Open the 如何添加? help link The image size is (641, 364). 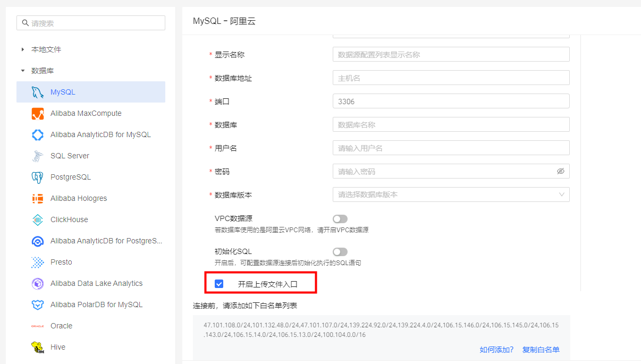[496, 350]
